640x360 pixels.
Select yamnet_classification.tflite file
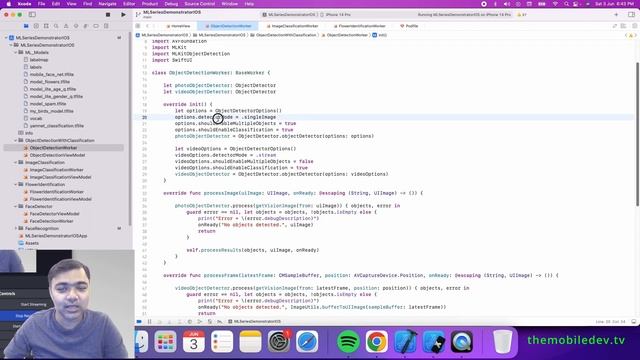(x=56, y=126)
